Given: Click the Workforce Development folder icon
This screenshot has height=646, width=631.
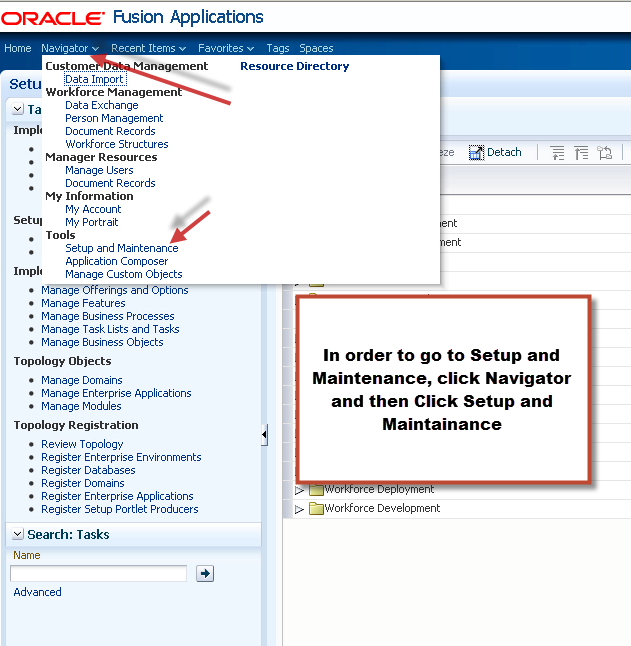Looking at the screenshot, I should point(316,508).
